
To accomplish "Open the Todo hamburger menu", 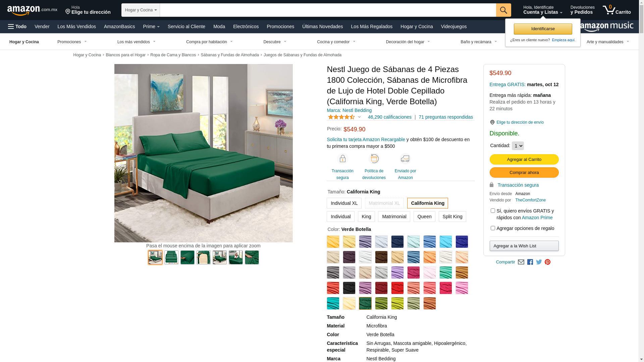I will tap(17, 26).
